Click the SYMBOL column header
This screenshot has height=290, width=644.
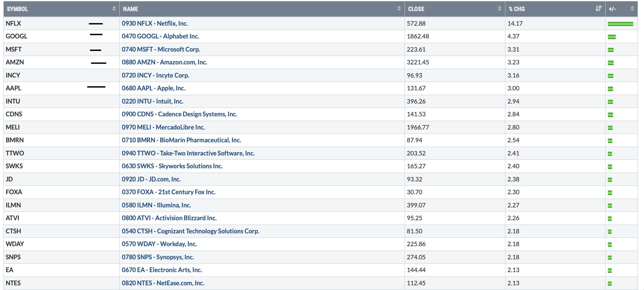coord(18,9)
